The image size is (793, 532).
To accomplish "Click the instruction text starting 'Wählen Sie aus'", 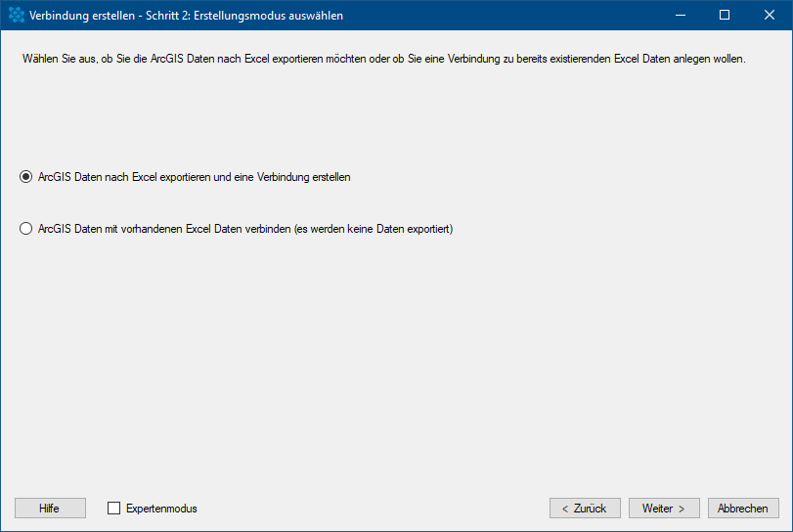I will [x=383, y=60].
